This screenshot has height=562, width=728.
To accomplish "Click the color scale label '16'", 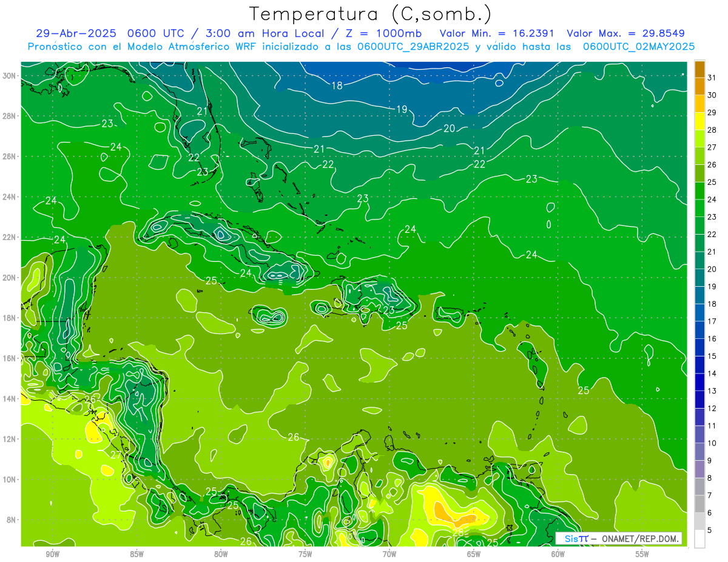I will pyautogui.click(x=712, y=339).
